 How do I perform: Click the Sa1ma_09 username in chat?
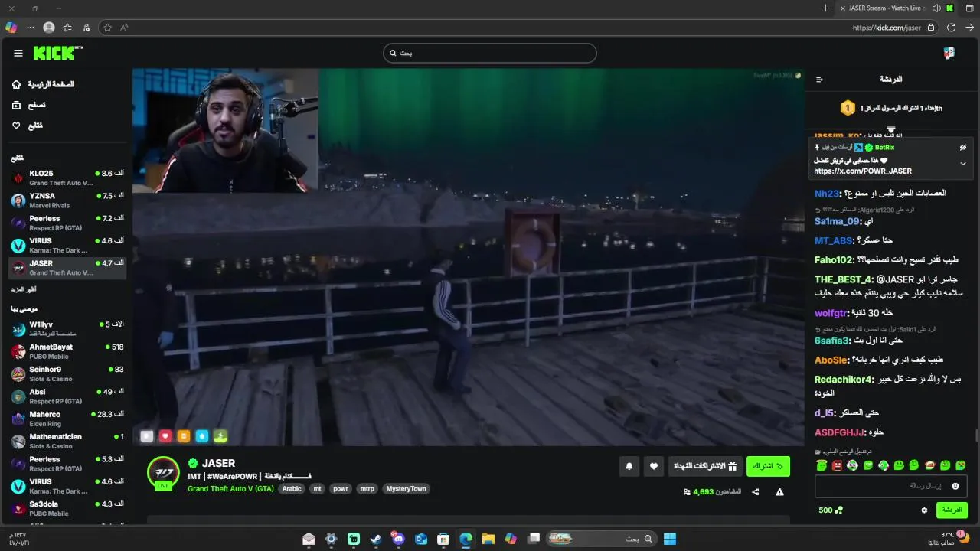pyautogui.click(x=837, y=221)
